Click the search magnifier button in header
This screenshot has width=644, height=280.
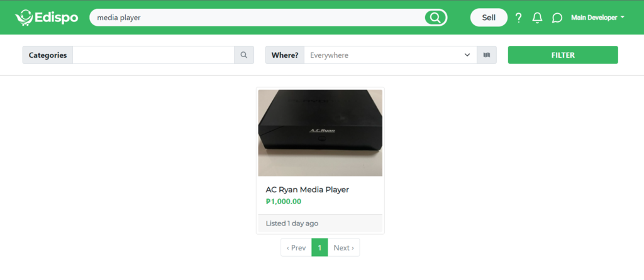[435, 18]
